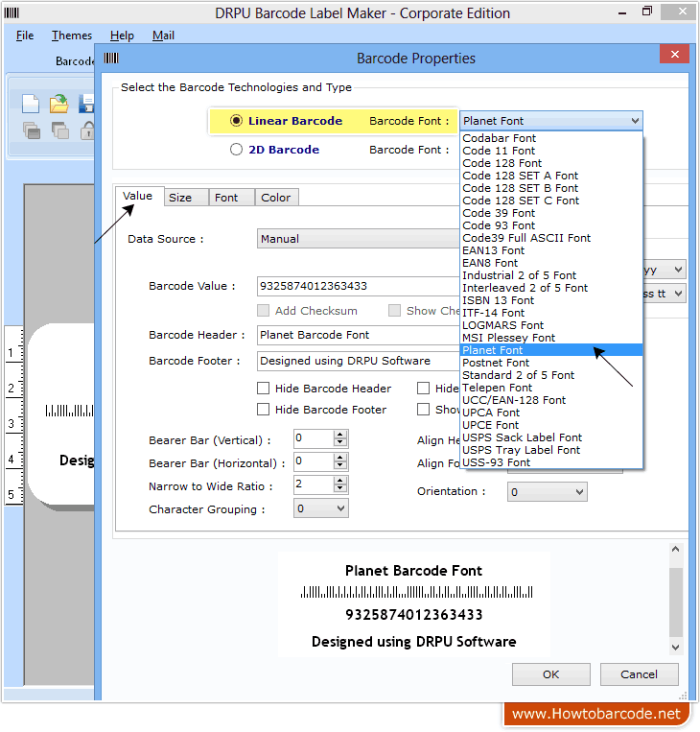Collapse the Planet Font barcode font dropdown
700x732 pixels.
635,121
